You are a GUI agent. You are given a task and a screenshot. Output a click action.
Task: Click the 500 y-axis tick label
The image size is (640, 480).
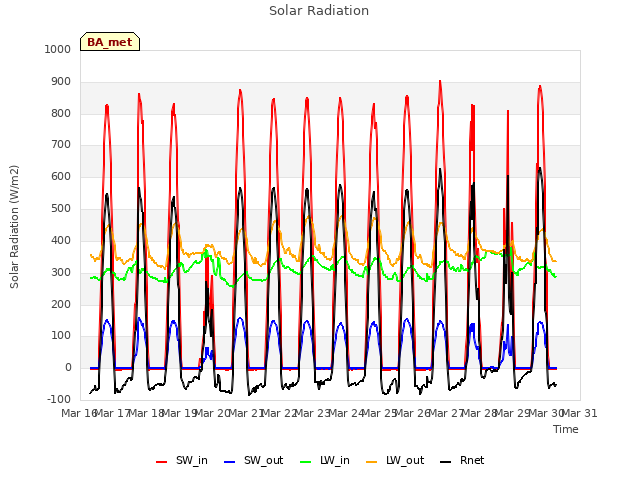click(61, 209)
